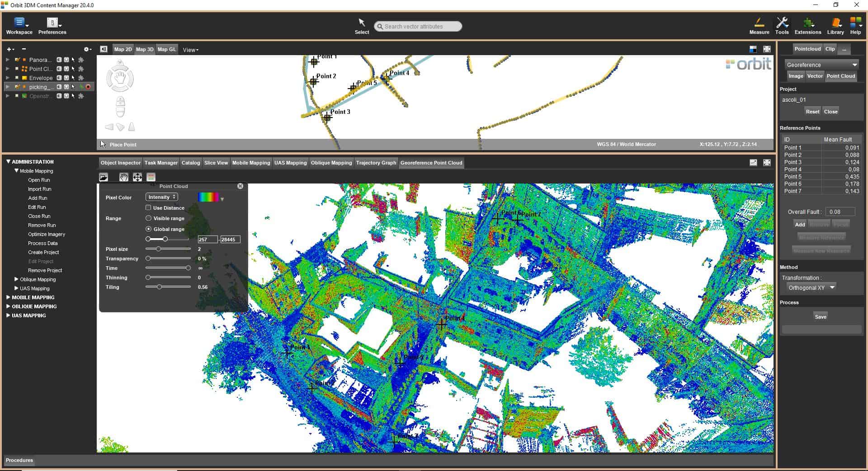Expand the Oblique Mapping tree node
The image size is (868, 471).
pos(17,279)
